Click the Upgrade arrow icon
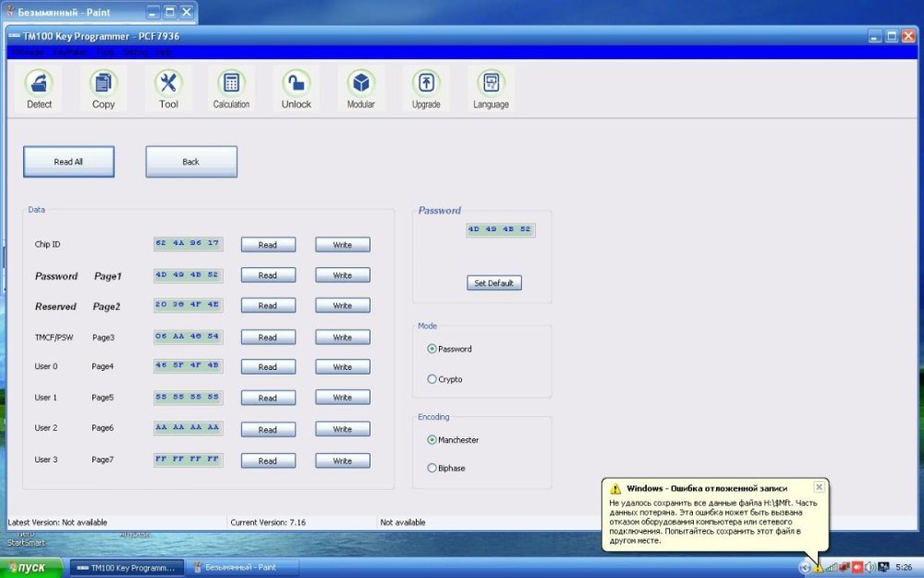924x578 pixels. (x=426, y=89)
